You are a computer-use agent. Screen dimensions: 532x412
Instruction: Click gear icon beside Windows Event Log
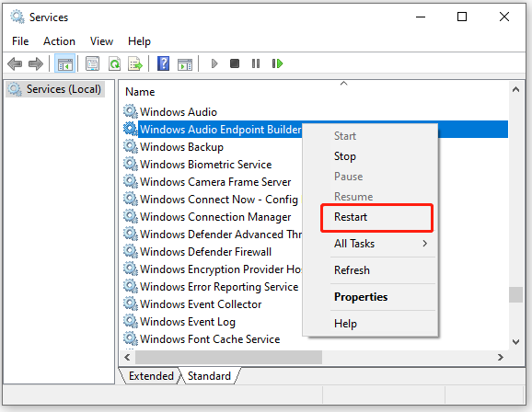131,321
